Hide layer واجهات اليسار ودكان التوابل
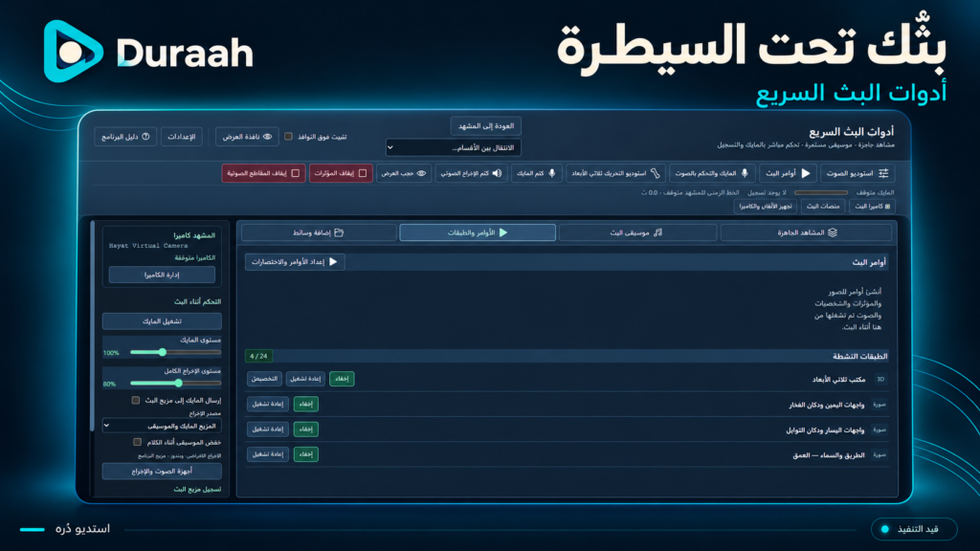Image resolution: width=980 pixels, height=551 pixels. pos(305,430)
